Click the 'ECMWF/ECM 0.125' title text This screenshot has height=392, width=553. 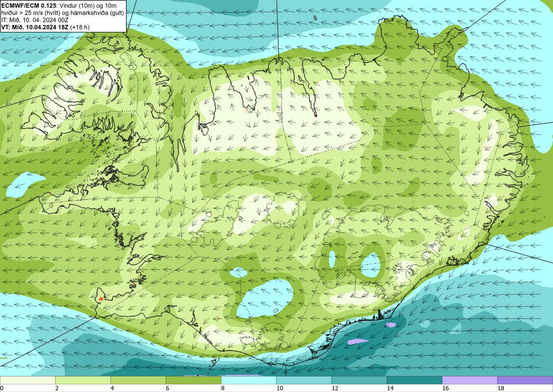pos(29,6)
